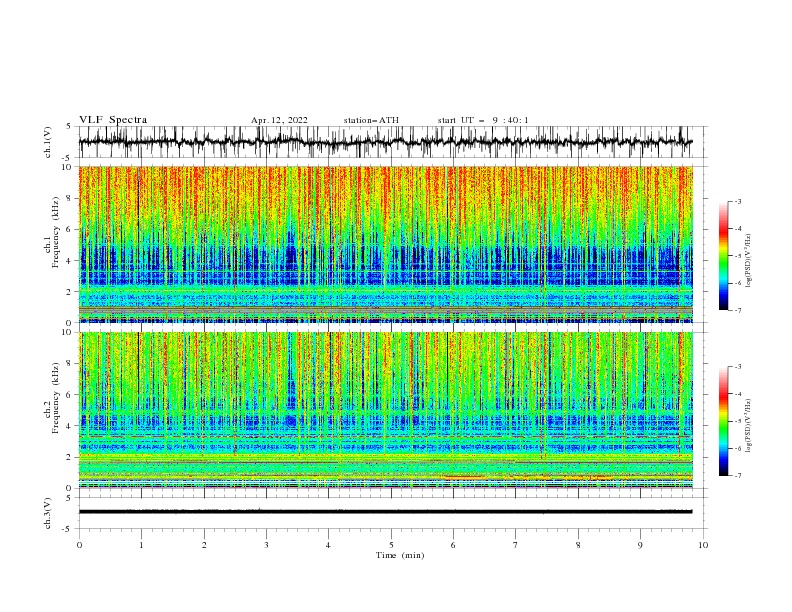Click the '-7' label on ch.1 colorbar

coord(737,310)
